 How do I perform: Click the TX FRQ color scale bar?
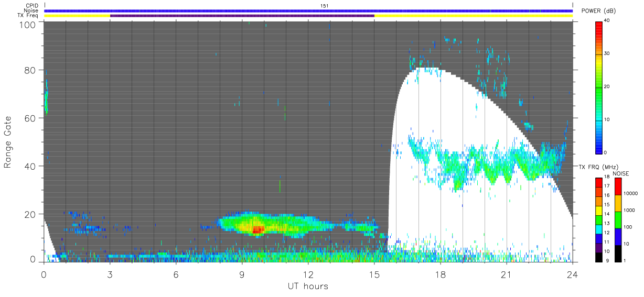pos(599,219)
